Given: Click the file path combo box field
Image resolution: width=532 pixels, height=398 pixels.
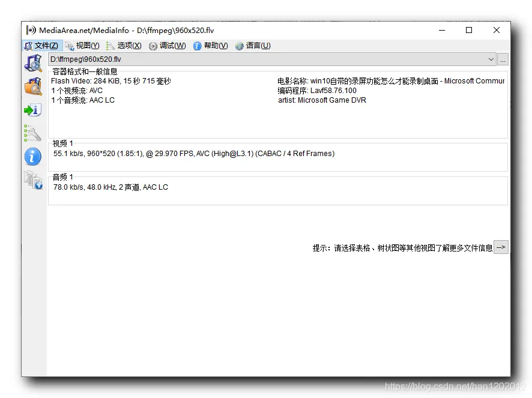Looking at the screenshot, I should [272, 59].
